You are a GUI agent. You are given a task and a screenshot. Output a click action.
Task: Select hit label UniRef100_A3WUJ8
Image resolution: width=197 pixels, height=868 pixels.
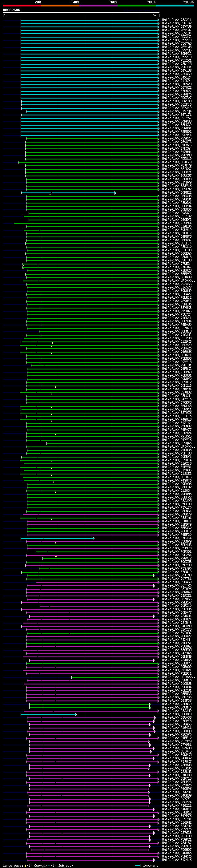[177, 257]
